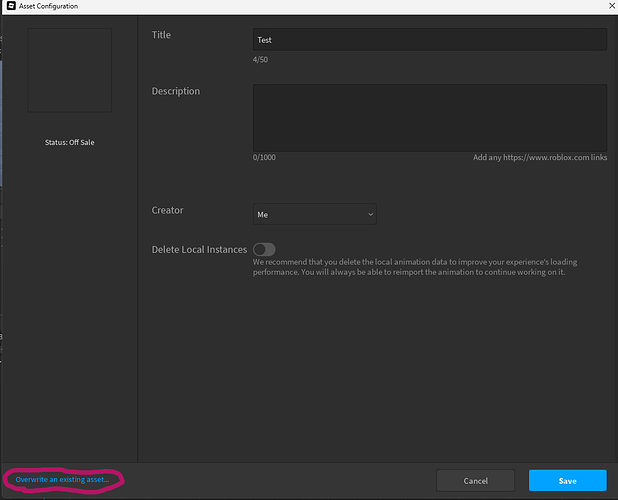Screen dimensions: 618x500
Task: Click the Status: Off Sale label
Action: [x=69, y=142]
